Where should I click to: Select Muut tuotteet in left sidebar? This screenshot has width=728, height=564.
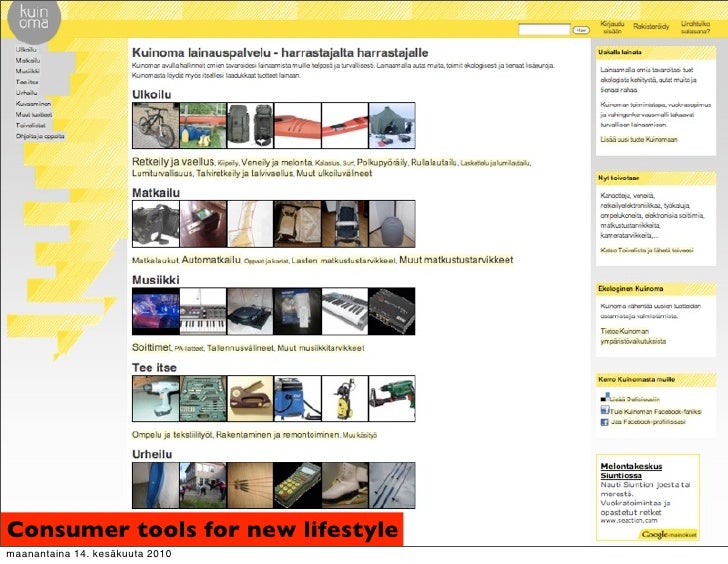click(33, 115)
